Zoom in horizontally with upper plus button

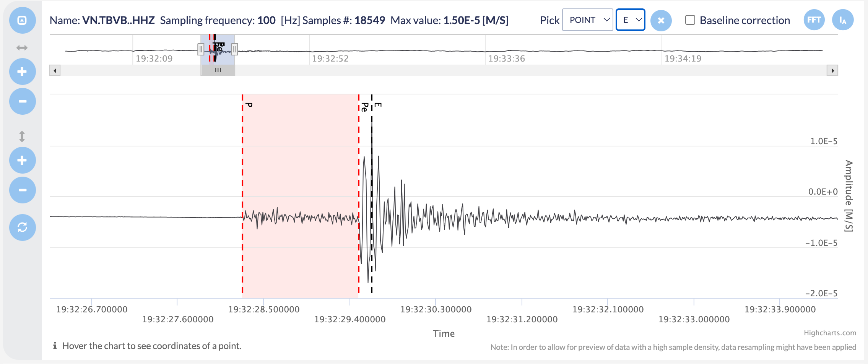point(22,71)
